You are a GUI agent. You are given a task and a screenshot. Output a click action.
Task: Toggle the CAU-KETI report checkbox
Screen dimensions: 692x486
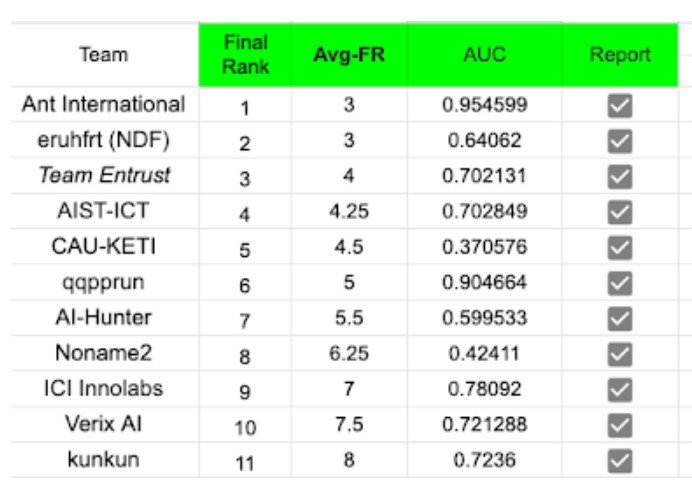620,247
